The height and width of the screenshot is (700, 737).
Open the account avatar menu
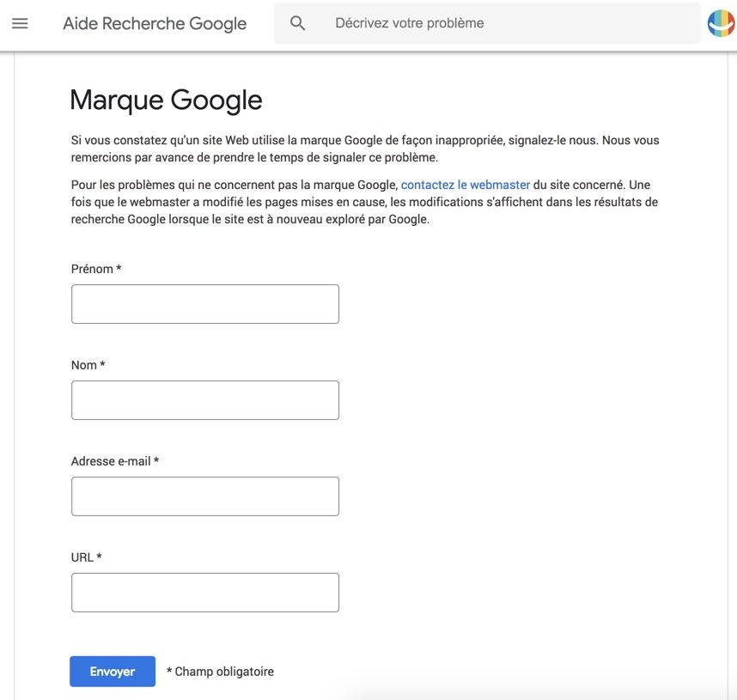tap(722, 23)
